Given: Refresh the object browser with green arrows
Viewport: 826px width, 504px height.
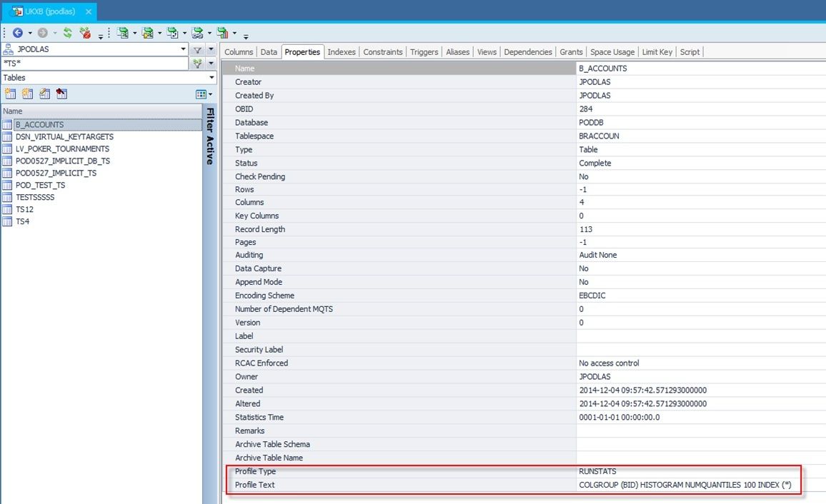Looking at the screenshot, I should click(67, 33).
